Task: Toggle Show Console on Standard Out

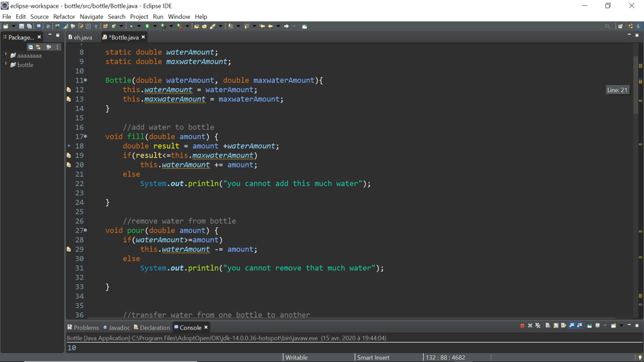Action: [x=572, y=325]
